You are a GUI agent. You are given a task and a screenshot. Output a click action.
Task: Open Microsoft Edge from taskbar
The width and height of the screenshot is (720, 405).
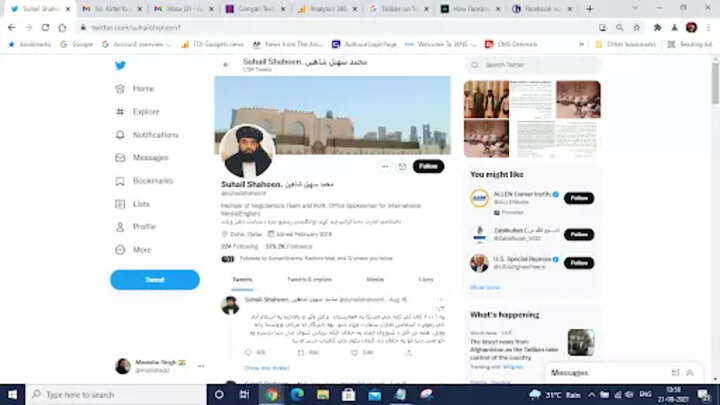click(297, 394)
